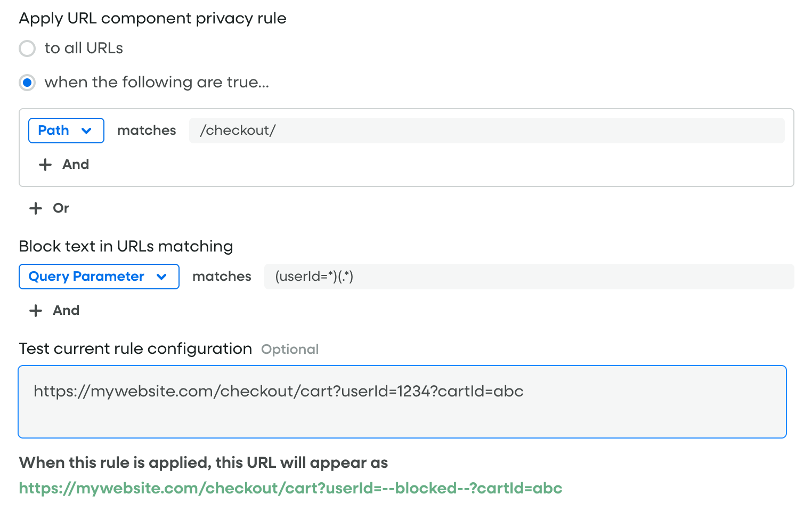Screen dimensions: 812x519
Task: Click the chevron arrow inside the Path selector
Action: tap(86, 131)
